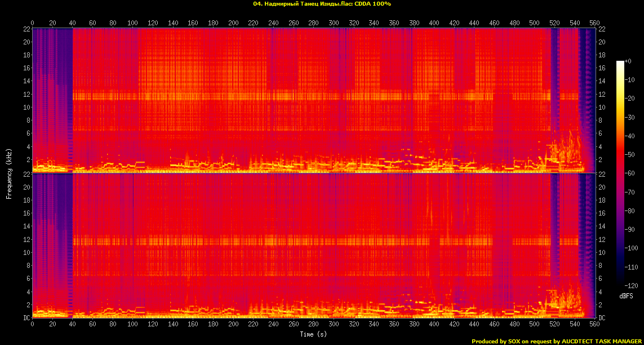Click the lower channel's right-axis DC label
This screenshot has height=345, width=644.
(602, 318)
